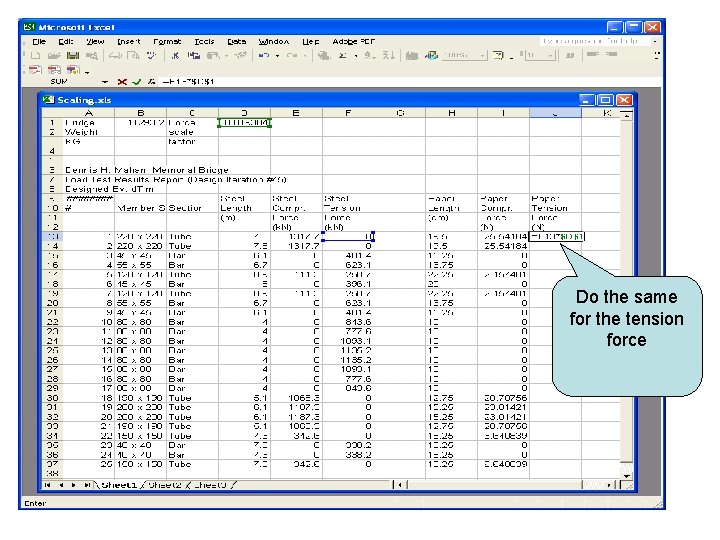
Task: Toggle the Drawing toolbar icon
Action: coord(431,56)
